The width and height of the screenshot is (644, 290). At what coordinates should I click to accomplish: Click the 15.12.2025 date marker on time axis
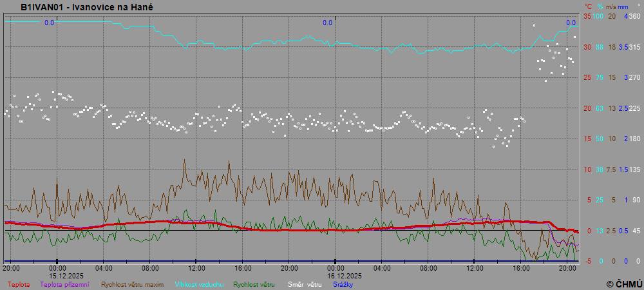[x=57, y=275]
